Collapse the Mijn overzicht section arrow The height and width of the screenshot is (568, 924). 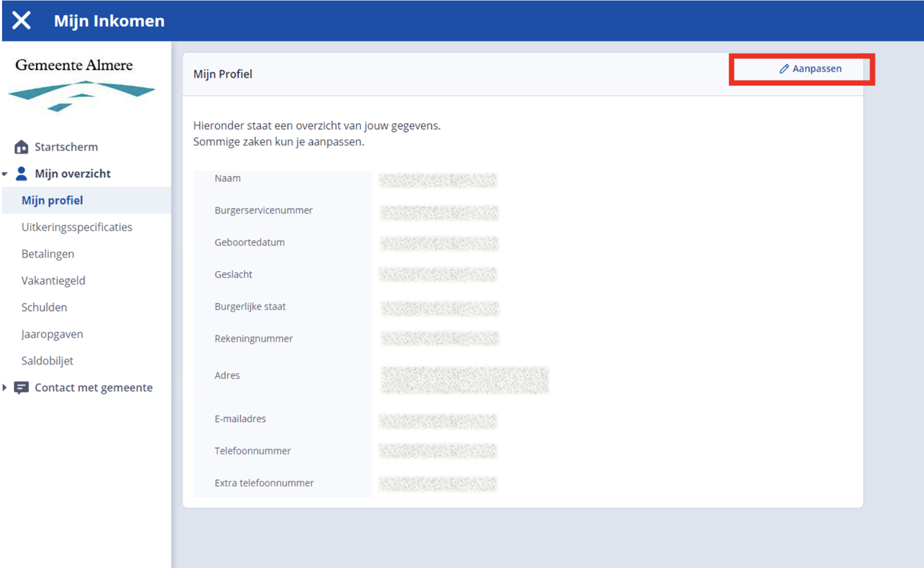5,174
